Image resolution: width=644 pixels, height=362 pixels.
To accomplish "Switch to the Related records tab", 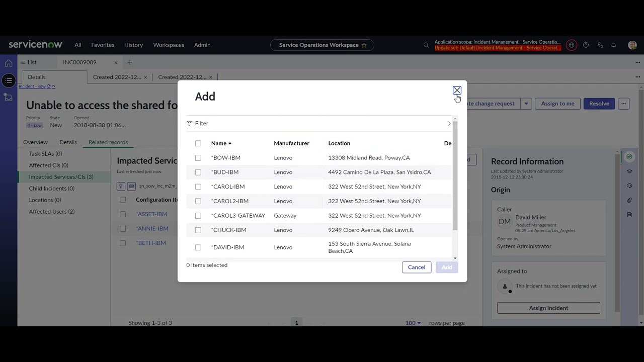I will tap(108, 142).
